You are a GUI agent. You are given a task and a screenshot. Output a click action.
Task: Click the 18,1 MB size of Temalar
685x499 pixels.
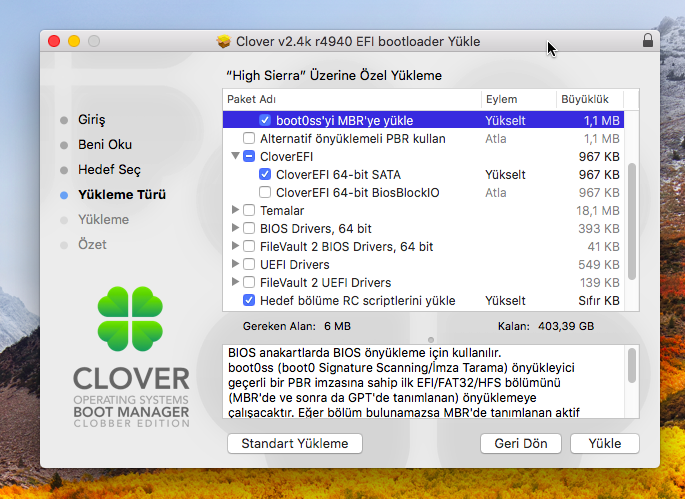[598, 211]
